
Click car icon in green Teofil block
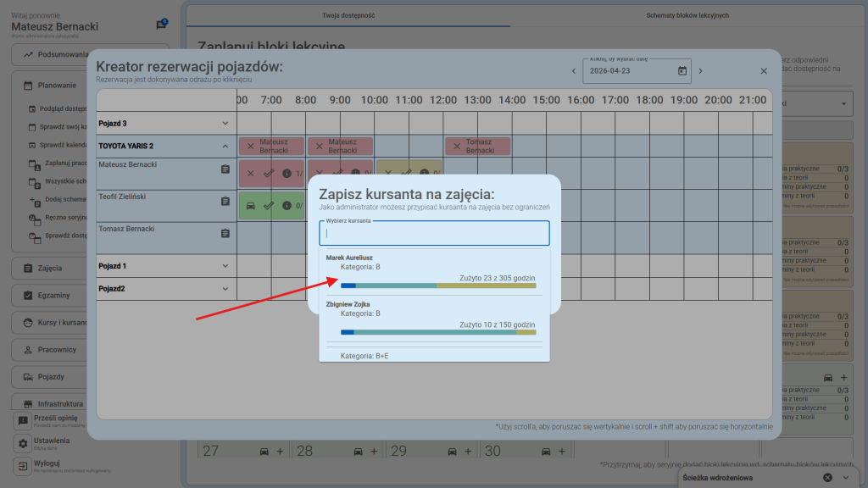point(250,205)
